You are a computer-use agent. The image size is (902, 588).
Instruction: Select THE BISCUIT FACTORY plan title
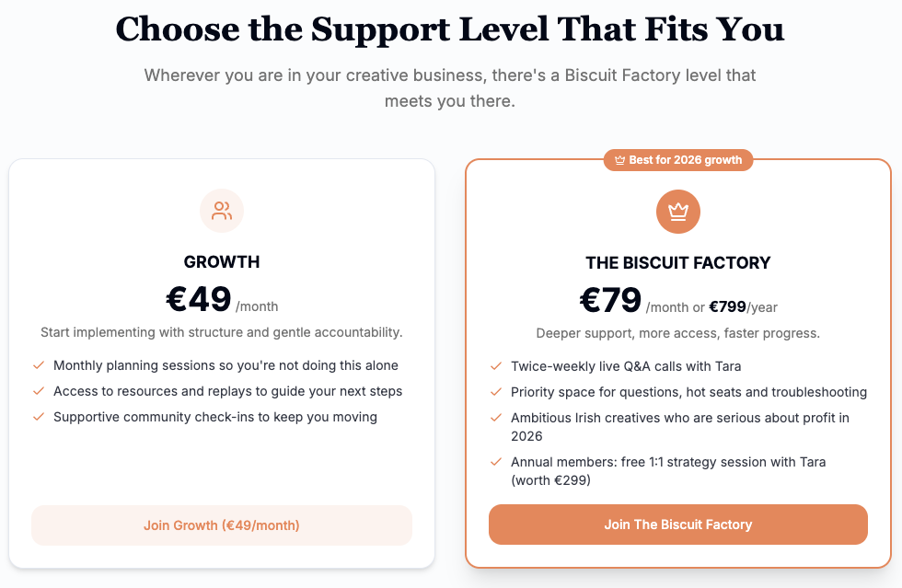coord(678,263)
